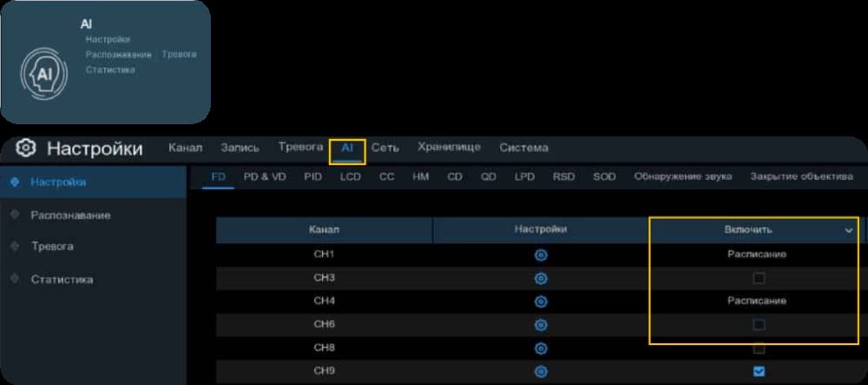
Task: Click the Настройки gear icon in header
Action: [x=25, y=148]
